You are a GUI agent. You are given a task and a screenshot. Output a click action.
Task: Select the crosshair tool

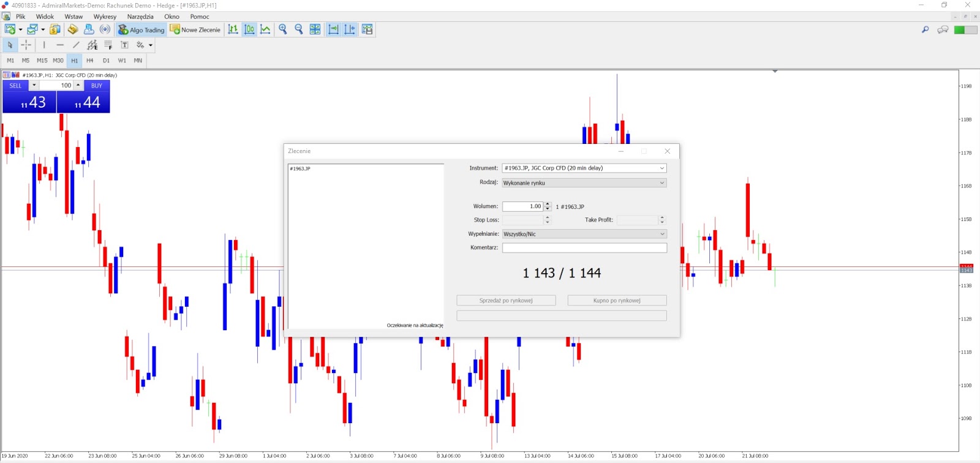[x=26, y=45]
